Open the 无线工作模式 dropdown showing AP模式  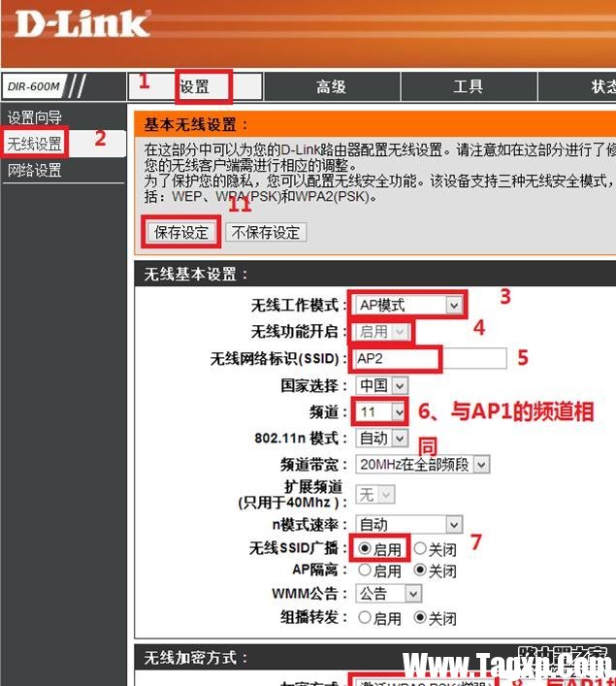tap(408, 305)
